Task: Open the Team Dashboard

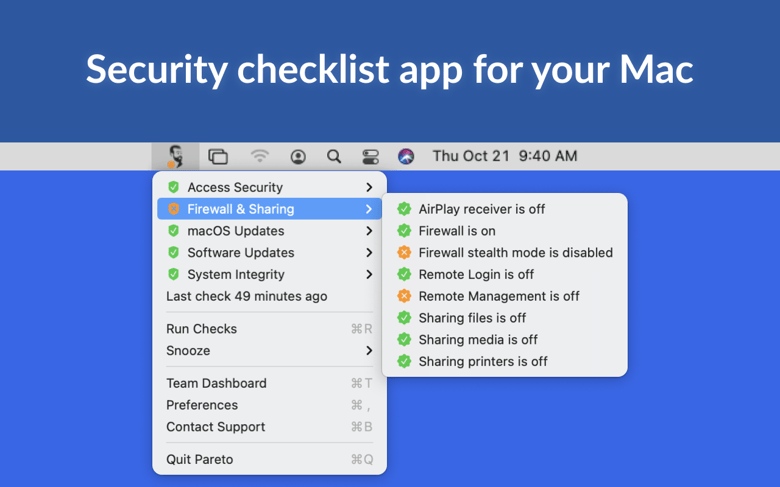Action: pos(269,383)
